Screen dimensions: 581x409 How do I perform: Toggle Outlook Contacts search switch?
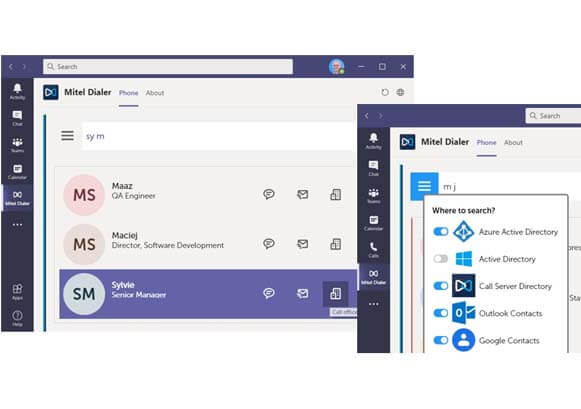[441, 313]
